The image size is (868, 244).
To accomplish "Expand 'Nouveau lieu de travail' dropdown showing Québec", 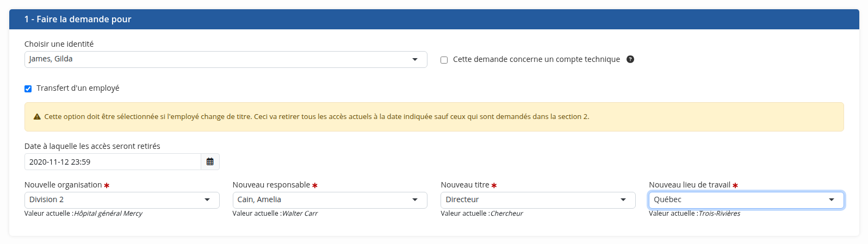I will point(746,200).
